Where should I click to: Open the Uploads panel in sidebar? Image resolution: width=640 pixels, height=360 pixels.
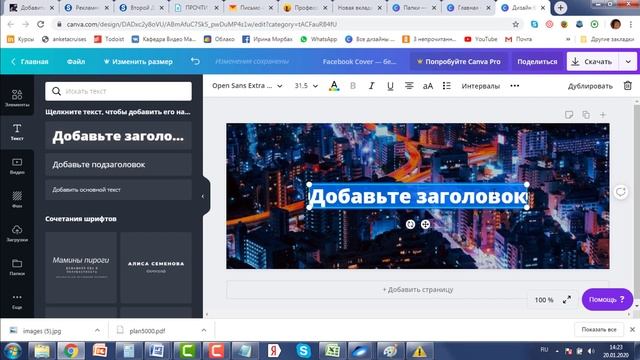(17, 233)
